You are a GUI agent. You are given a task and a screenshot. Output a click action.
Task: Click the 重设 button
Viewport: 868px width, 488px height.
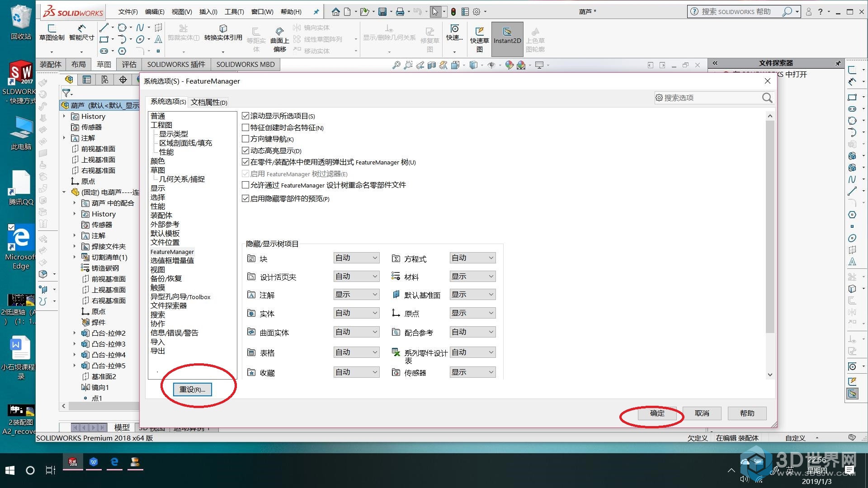[x=192, y=389]
